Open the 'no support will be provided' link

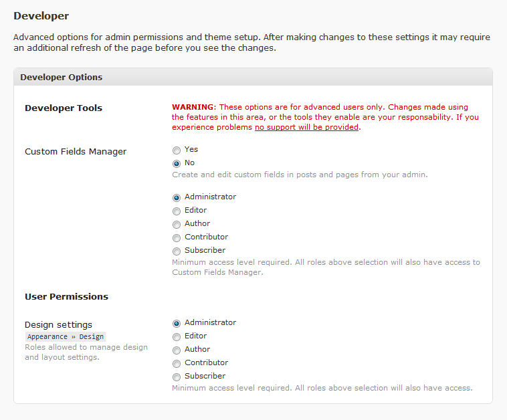[x=306, y=127]
